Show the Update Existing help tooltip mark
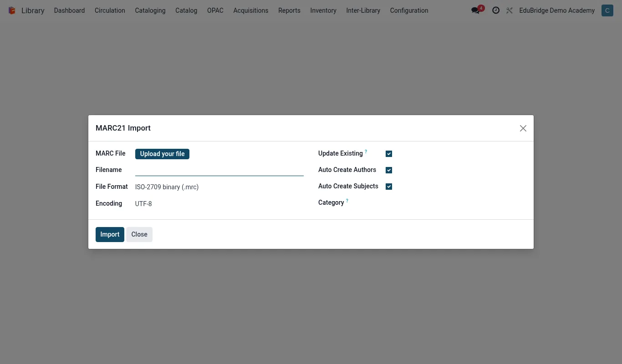This screenshot has width=622, height=364. pos(366,152)
